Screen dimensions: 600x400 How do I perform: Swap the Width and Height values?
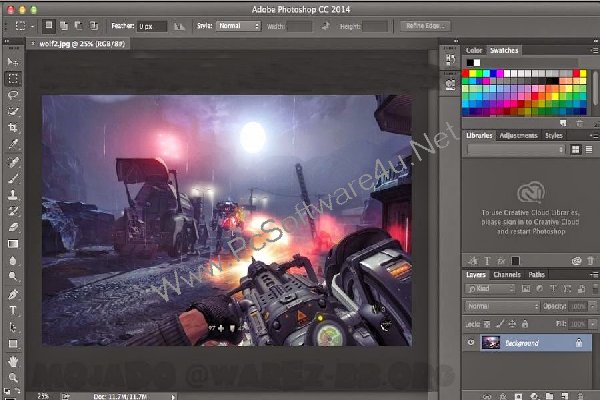coord(326,26)
